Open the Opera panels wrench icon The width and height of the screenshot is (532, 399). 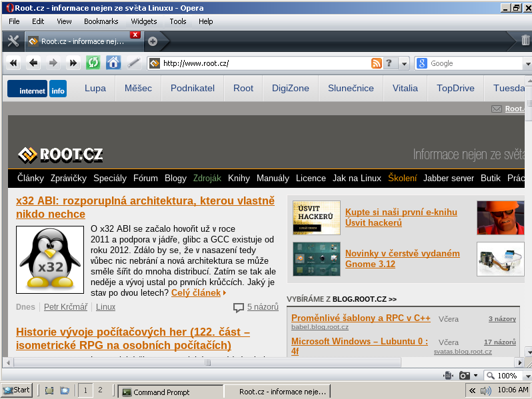click(x=13, y=41)
